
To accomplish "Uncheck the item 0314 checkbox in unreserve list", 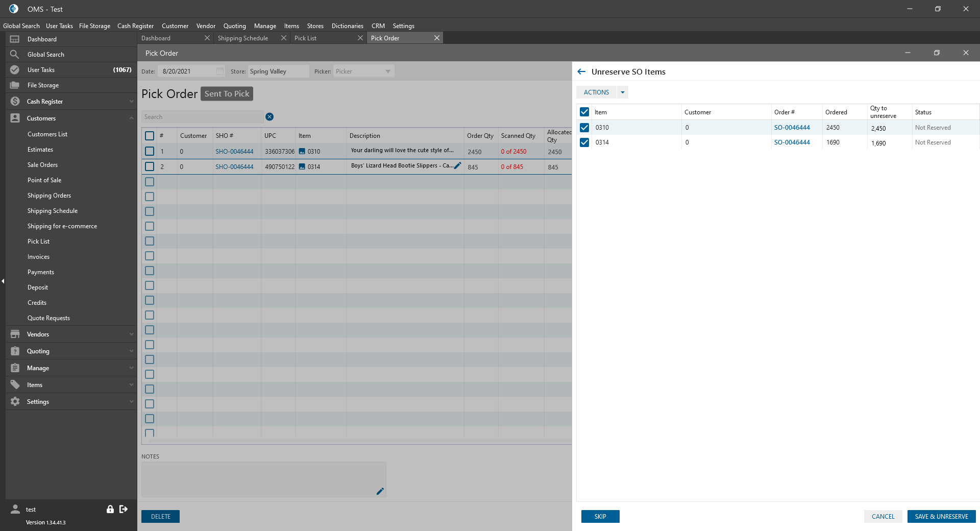I will (x=584, y=142).
